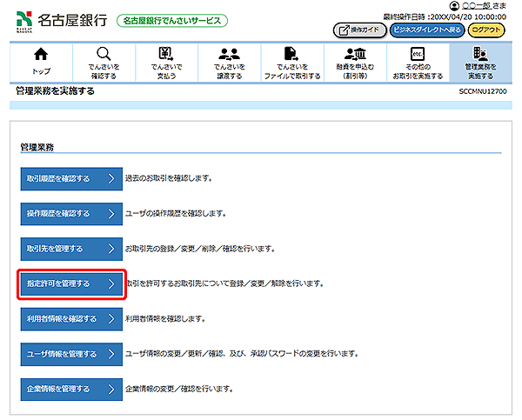The image size is (522, 420).
Task: Open ユーザ情報を管理する
Action: [71, 354]
